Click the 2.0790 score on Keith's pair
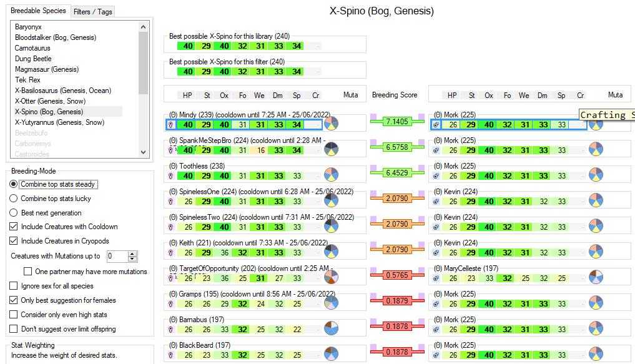 (x=397, y=249)
